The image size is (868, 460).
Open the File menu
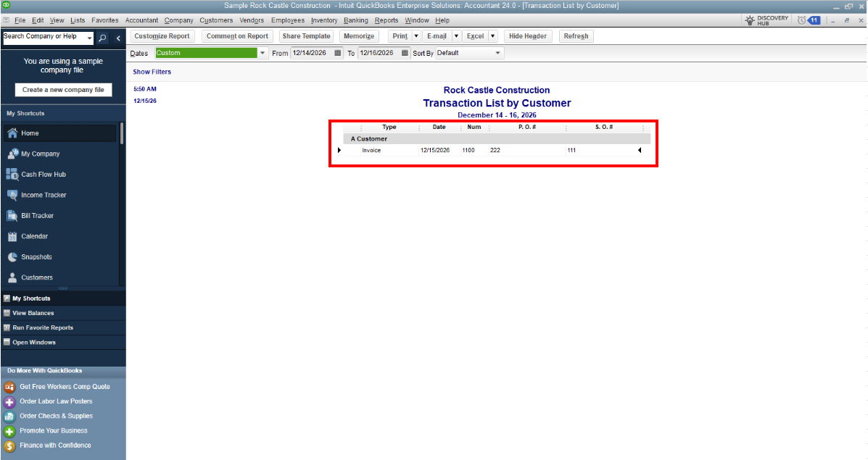pos(20,20)
